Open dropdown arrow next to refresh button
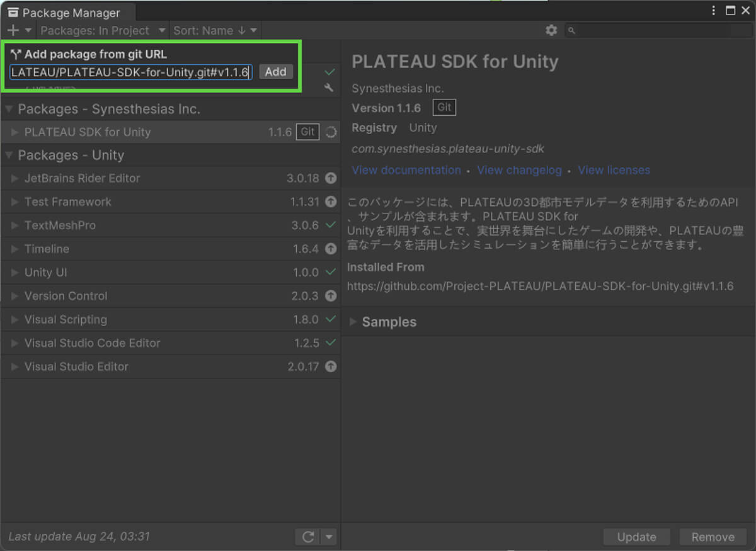The height and width of the screenshot is (551, 756). (329, 537)
